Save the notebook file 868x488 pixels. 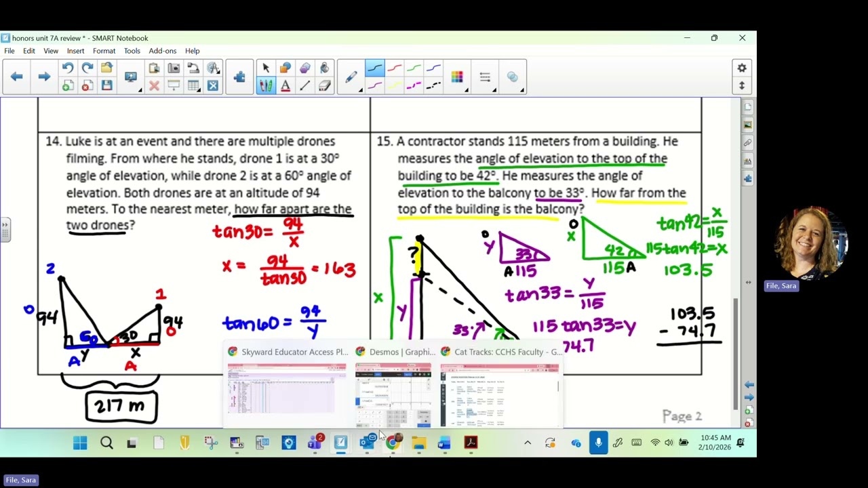point(106,86)
